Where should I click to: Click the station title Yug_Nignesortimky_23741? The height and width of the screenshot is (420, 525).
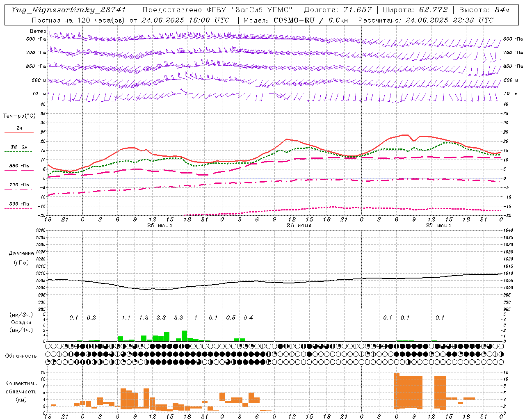tap(68, 10)
